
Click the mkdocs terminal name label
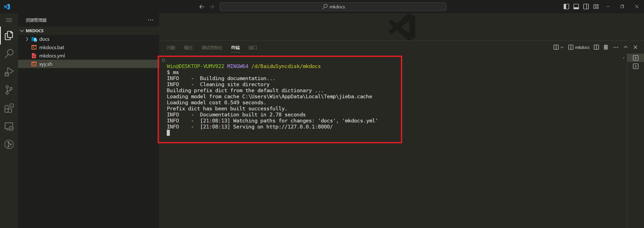pos(582,47)
